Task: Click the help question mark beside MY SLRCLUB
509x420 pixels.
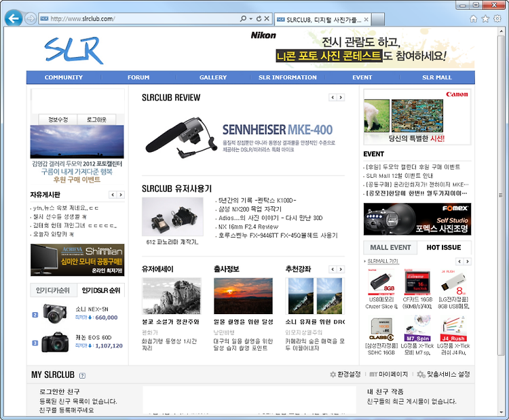Action: (82, 375)
